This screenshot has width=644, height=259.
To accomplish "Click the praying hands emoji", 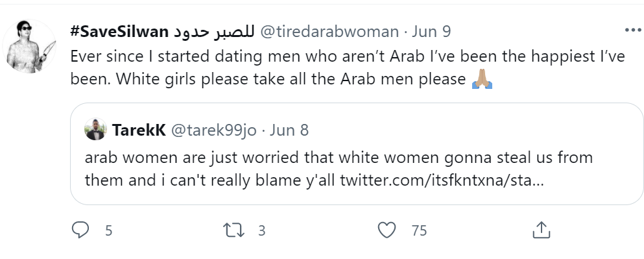I will pyautogui.click(x=482, y=79).
